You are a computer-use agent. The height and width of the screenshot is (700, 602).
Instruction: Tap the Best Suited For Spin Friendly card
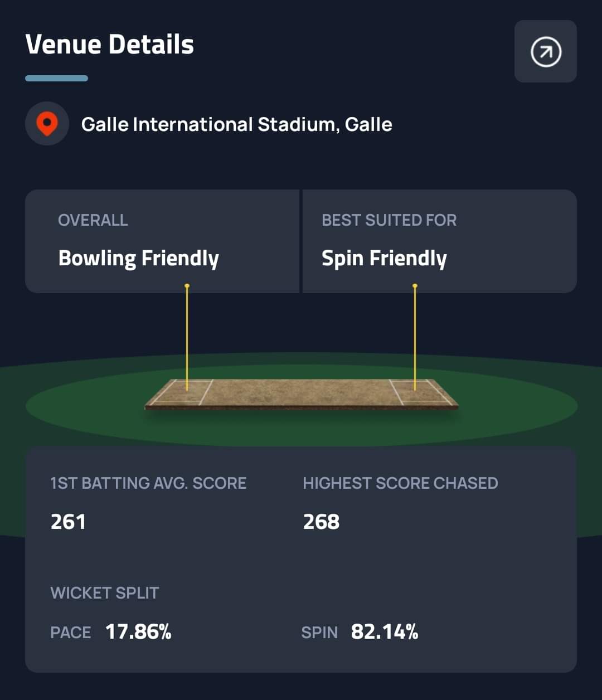click(x=439, y=241)
